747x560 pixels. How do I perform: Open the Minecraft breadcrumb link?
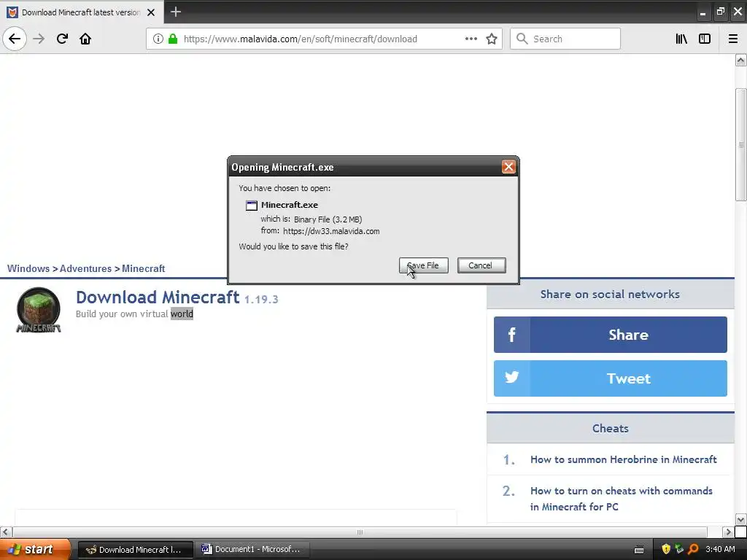pyautogui.click(x=144, y=268)
